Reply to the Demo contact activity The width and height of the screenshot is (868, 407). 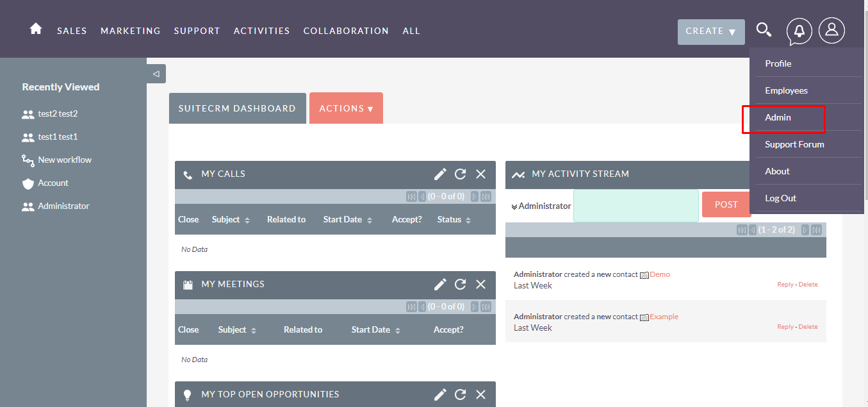tap(785, 285)
